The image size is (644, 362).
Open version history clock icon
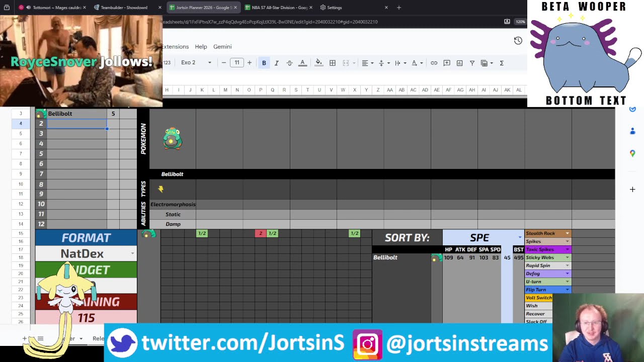coord(518,41)
